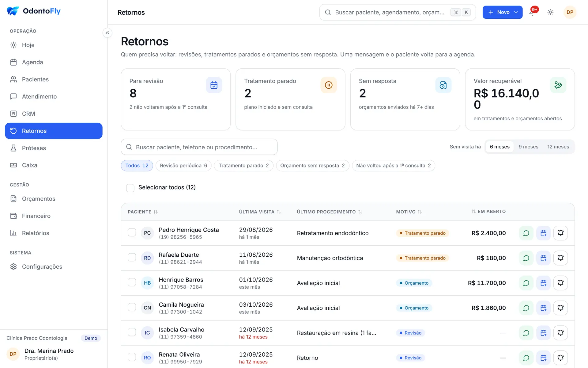Focus the global search bar in header

(398, 12)
